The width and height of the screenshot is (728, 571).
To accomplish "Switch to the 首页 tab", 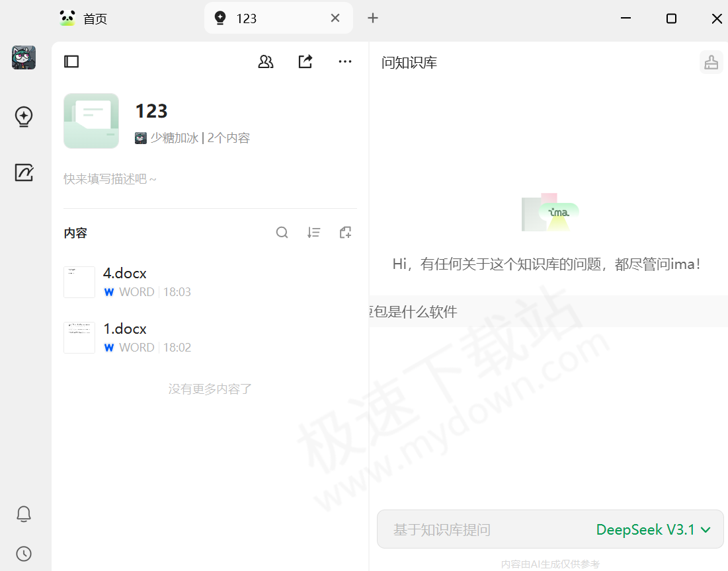I will tap(84, 19).
